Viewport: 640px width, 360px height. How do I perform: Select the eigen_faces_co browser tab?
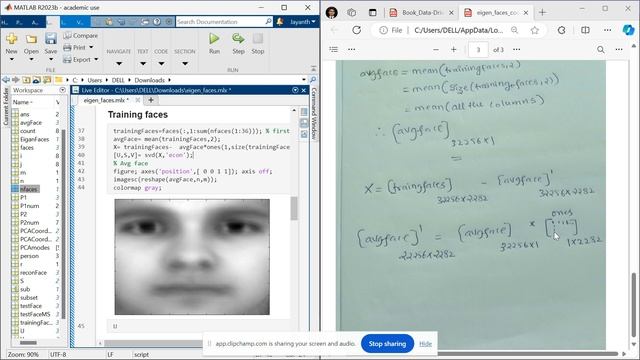coord(497,13)
